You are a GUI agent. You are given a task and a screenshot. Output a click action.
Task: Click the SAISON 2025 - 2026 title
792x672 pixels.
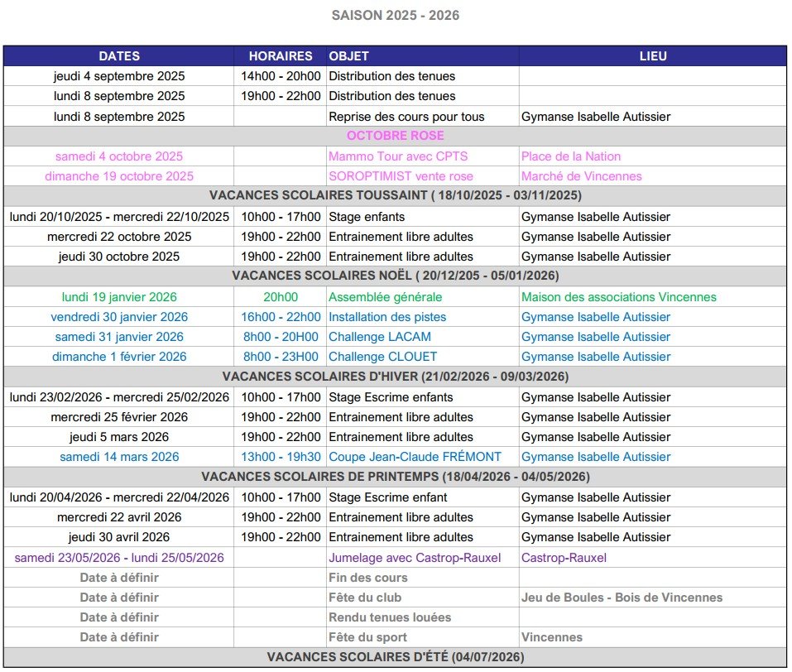(396, 15)
